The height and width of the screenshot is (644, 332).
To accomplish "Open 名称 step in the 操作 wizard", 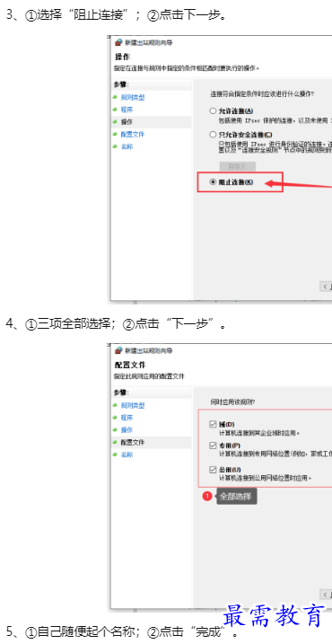I will pyautogui.click(x=127, y=146).
